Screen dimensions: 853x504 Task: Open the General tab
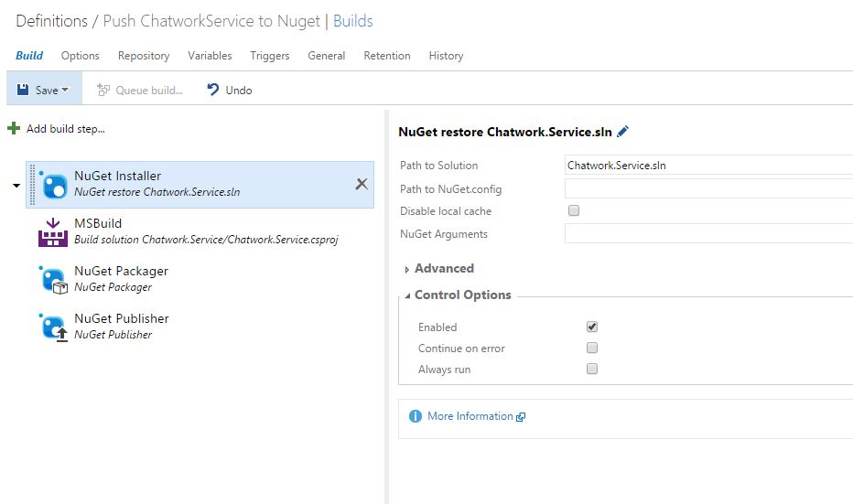(327, 56)
